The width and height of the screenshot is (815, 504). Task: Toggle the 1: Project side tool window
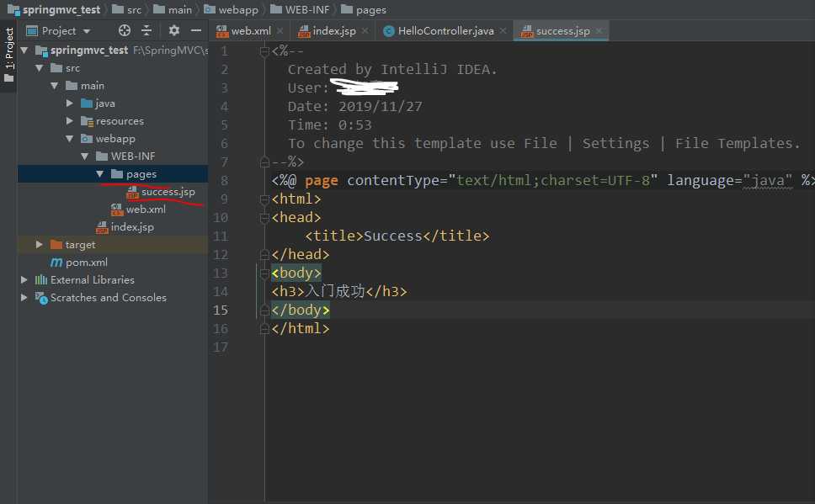tap(8, 48)
